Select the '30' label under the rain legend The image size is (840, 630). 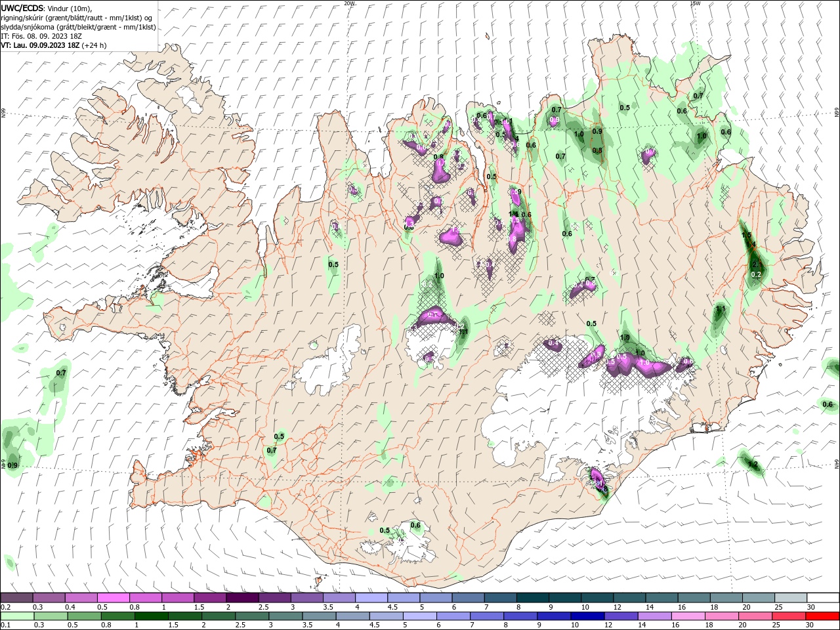pos(809,625)
